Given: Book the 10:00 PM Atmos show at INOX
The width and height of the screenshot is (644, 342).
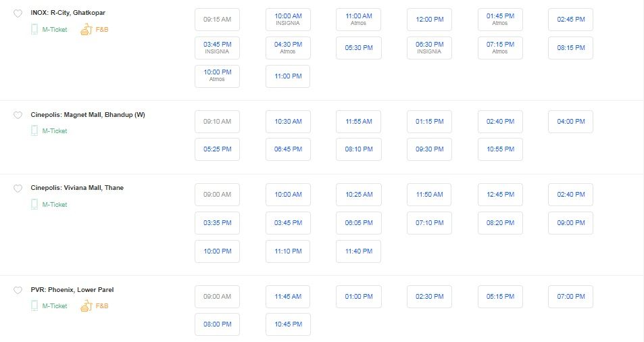Looking at the screenshot, I should (218, 76).
